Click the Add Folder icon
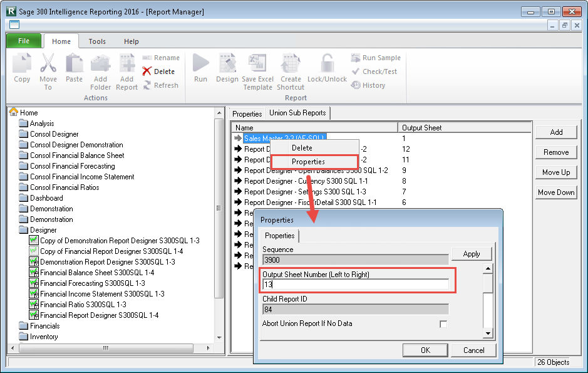This screenshot has height=373, width=588. 100,63
